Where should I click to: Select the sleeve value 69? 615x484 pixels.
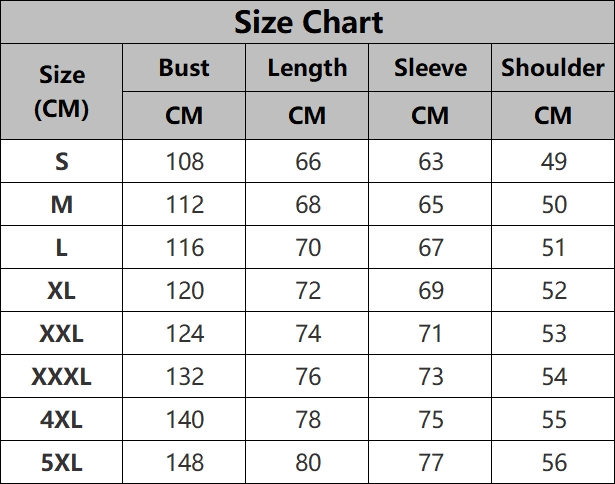coord(430,291)
